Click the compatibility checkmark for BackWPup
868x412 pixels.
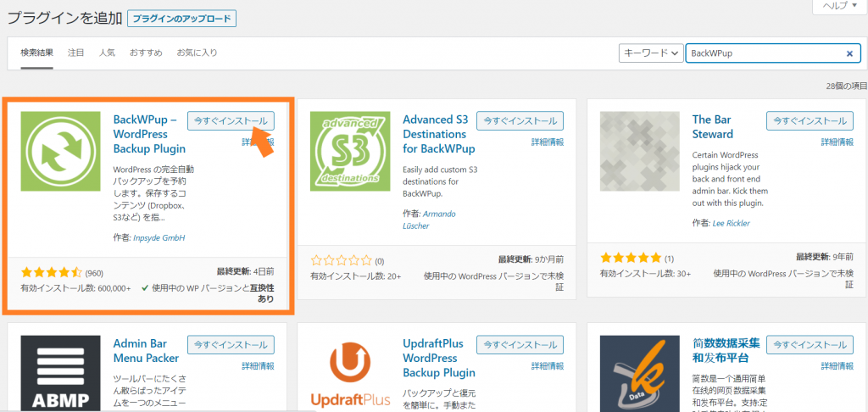(x=144, y=288)
